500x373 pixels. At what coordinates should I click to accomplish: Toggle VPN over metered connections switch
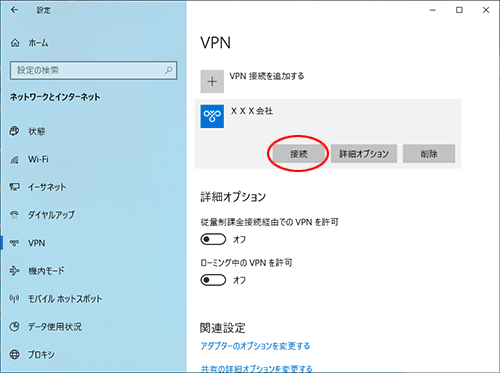tap(213, 239)
